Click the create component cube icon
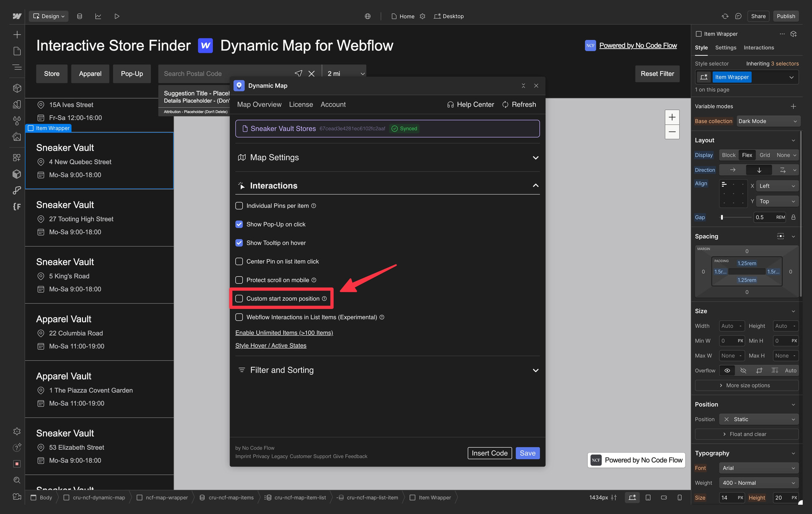812x514 pixels. pos(794,34)
